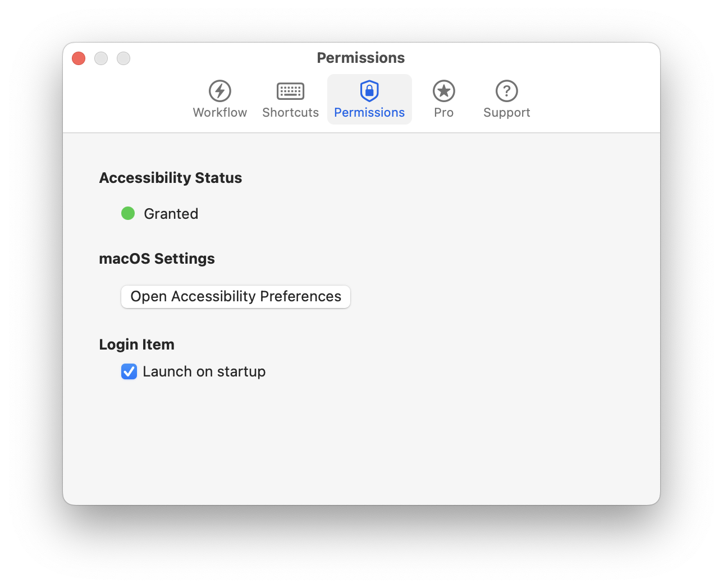Open the Support tab label
The image size is (723, 588).
506,113
